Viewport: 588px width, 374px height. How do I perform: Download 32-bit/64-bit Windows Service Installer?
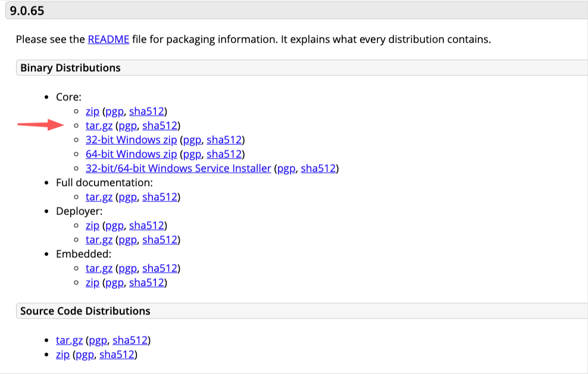[x=178, y=169]
